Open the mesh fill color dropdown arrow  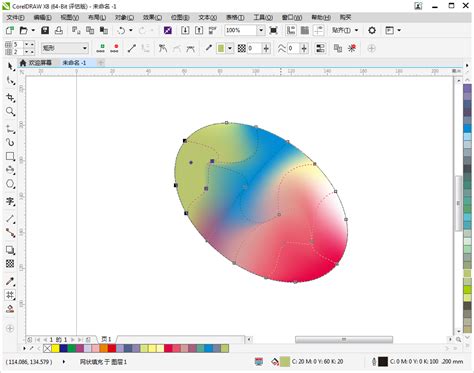[230, 48]
